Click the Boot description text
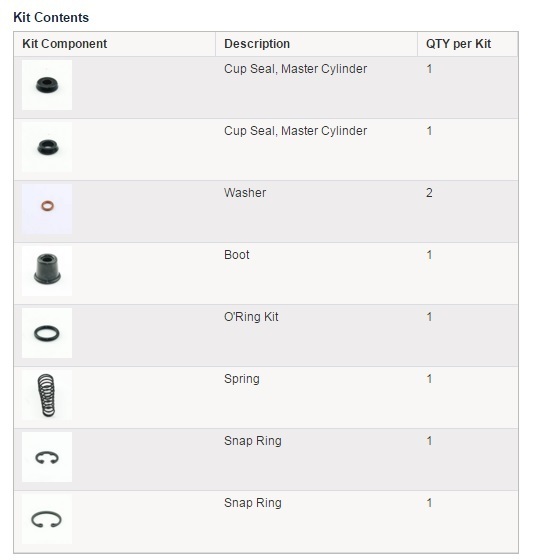Image resolution: width=533 pixels, height=560 pixels. tap(236, 255)
